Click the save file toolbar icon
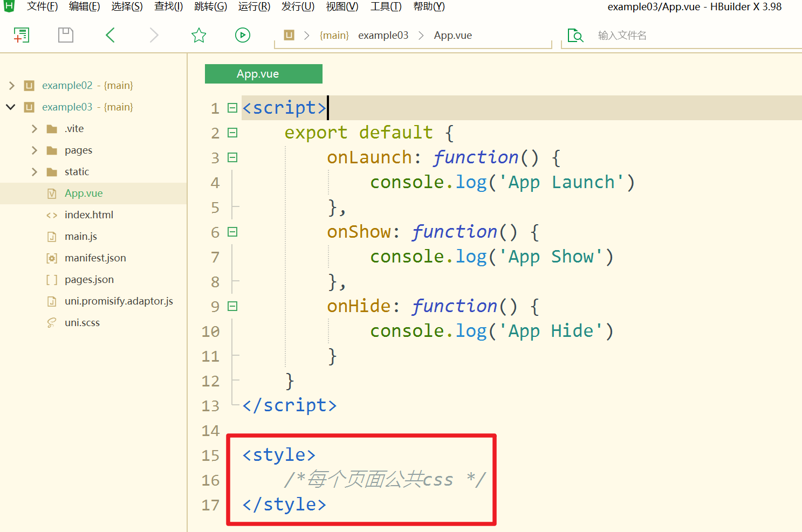Screen dimensions: 802x532 point(66,36)
